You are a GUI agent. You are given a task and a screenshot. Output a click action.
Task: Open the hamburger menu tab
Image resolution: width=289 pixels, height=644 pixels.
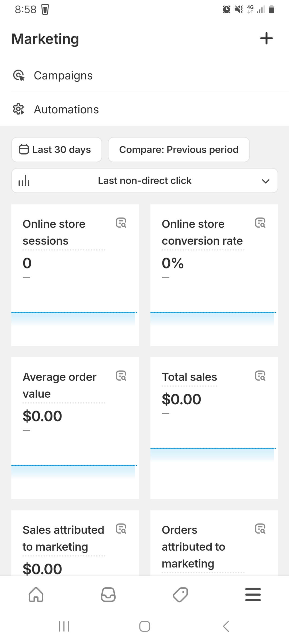253,595
